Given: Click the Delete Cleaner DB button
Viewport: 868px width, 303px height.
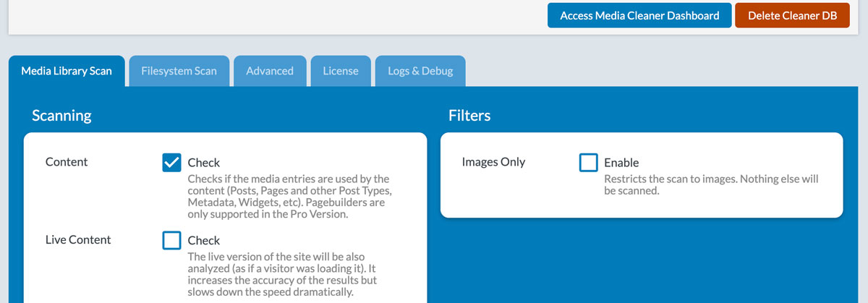Looking at the screenshot, I should point(792,15).
